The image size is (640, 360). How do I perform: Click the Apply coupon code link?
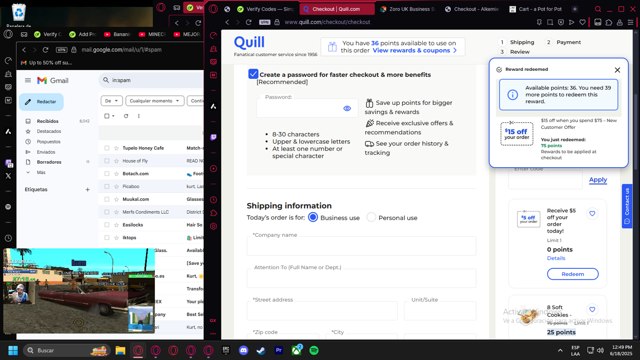point(598,180)
